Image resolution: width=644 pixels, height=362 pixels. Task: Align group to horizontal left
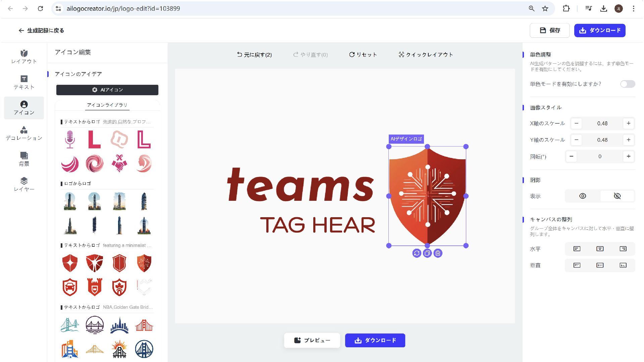[577, 249]
